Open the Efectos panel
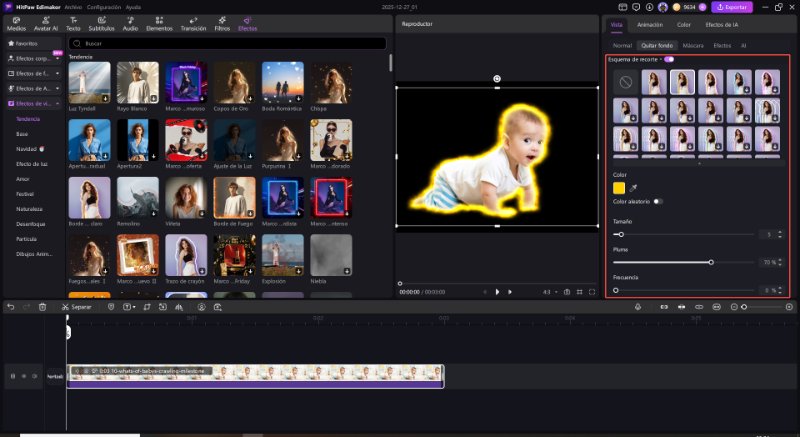The image size is (800, 437). (x=247, y=24)
